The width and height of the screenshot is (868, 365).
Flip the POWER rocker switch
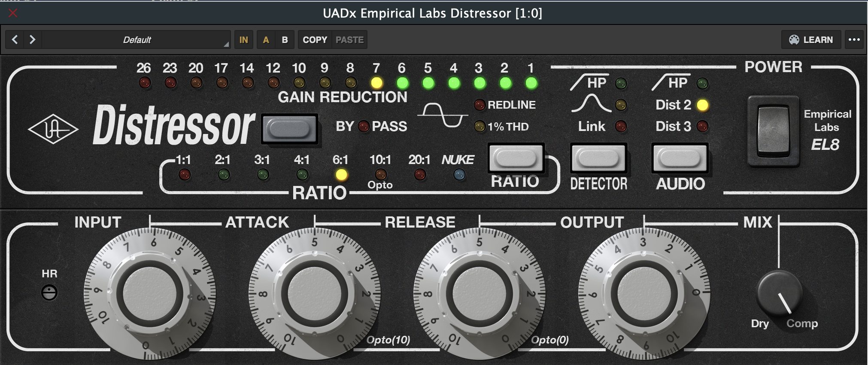(x=774, y=131)
